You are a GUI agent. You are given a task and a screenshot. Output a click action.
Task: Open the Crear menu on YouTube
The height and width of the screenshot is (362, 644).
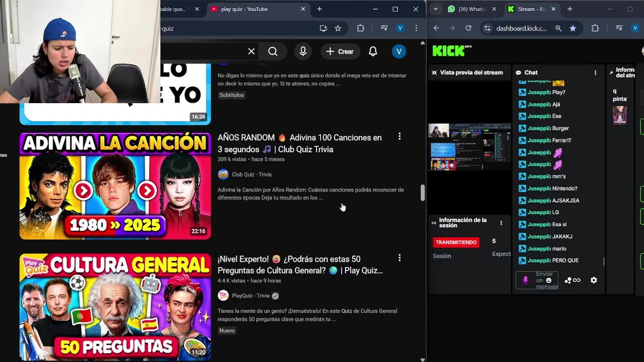[340, 51]
